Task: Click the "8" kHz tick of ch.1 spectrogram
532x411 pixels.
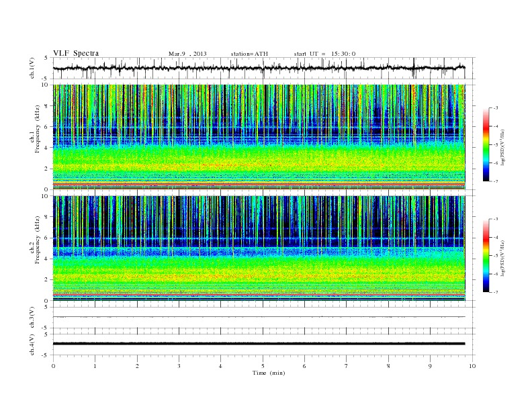Action: tap(46, 106)
